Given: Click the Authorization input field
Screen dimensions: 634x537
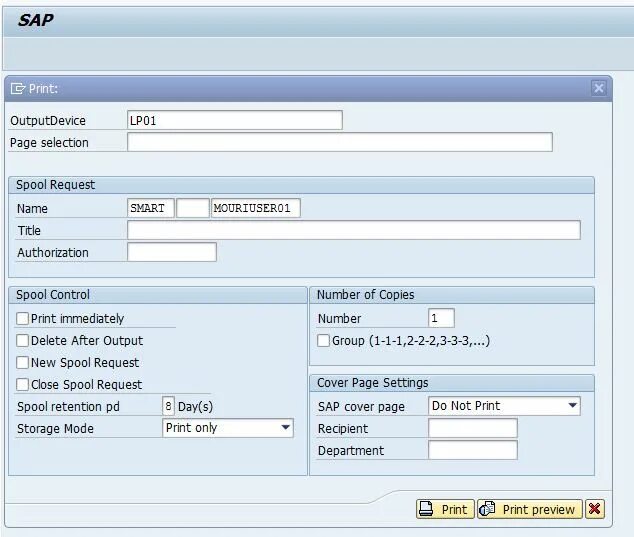Looking at the screenshot, I should pyautogui.click(x=172, y=252).
